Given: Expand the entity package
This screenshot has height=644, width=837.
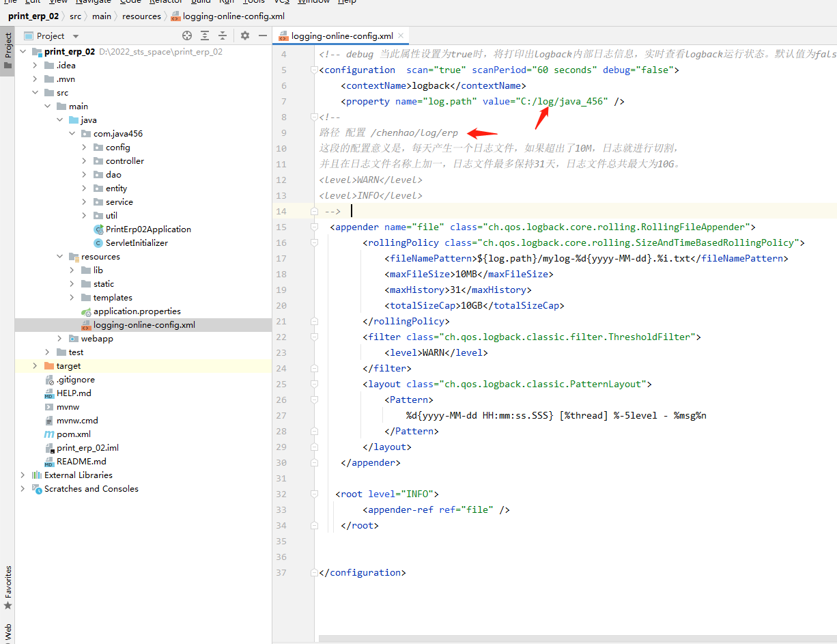Looking at the screenshot, I should tap(85, 188).
